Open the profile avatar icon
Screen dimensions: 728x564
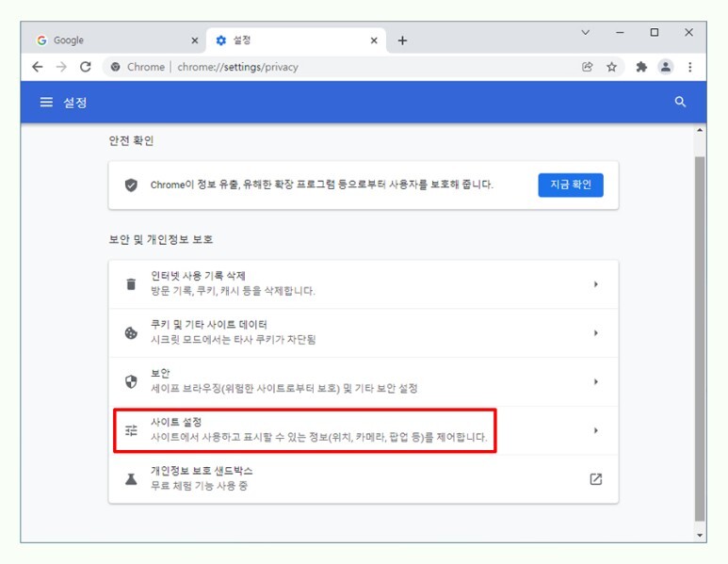665,67
